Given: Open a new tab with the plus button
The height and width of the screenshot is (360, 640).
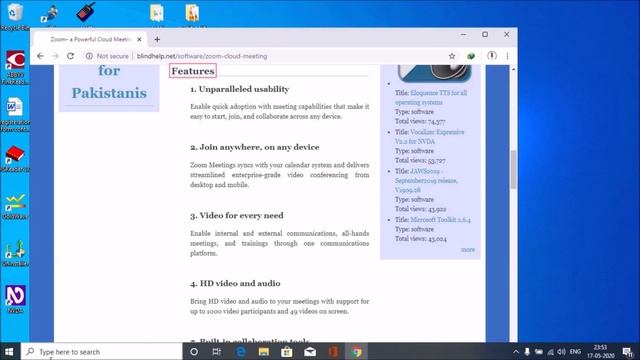Looking at the screenshot, I should [157, 39].
